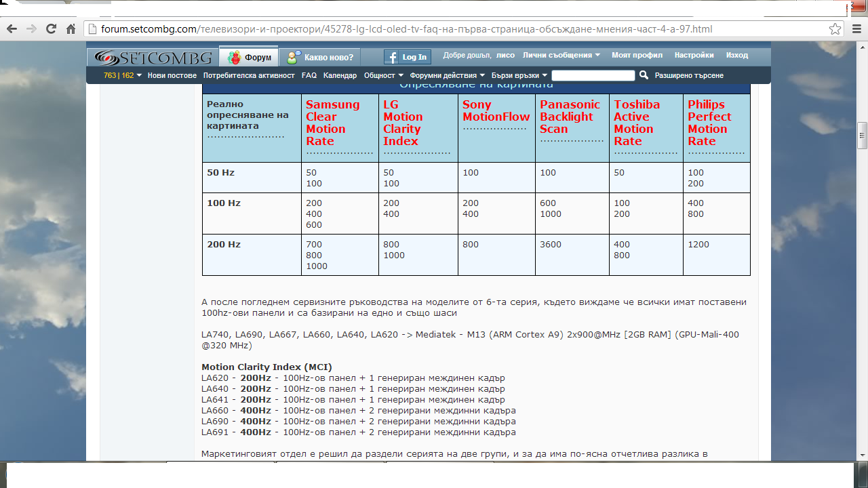Expand 763 | 162 notifications dropdown
This screenshot has width=868, height=488.
123,75
